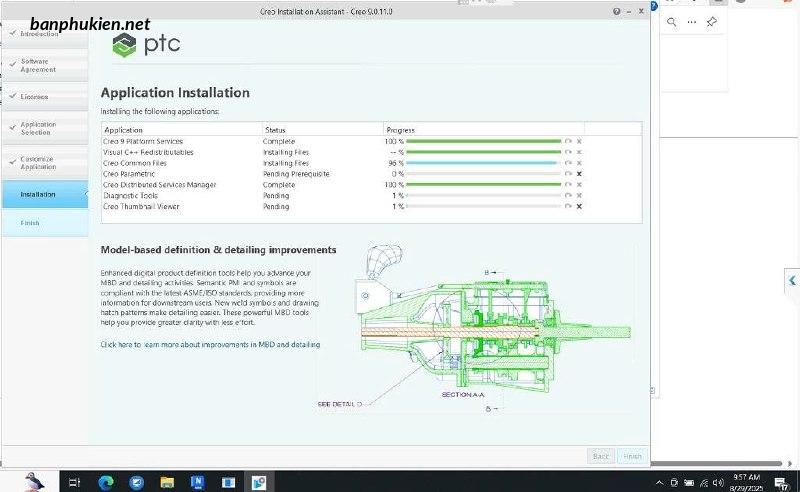Click the Finish button at bottom right
Viewport: 800px width, 492px height.
[x=630, y=455]
